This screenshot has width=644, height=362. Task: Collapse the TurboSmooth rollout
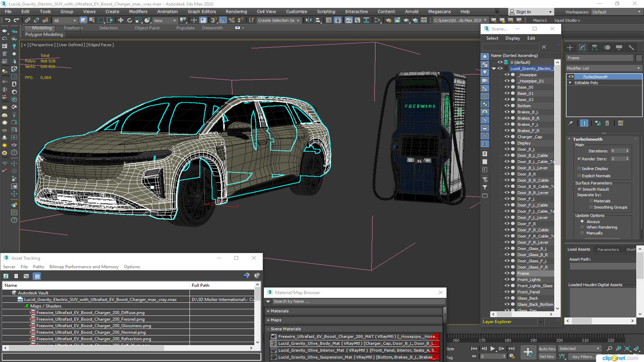570,139
